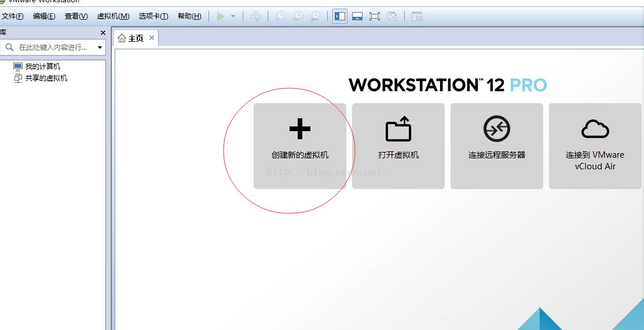Click the remote server arrows circle icon

[x=497, y=129]
